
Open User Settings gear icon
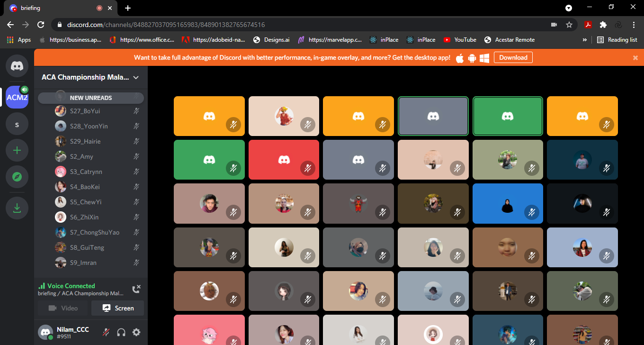tap(136, 333)
